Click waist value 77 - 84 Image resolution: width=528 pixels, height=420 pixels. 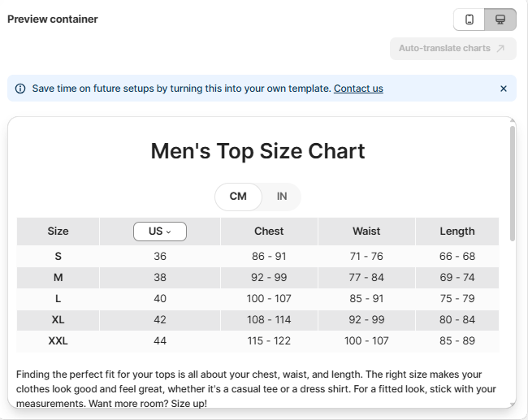point(366,278)
